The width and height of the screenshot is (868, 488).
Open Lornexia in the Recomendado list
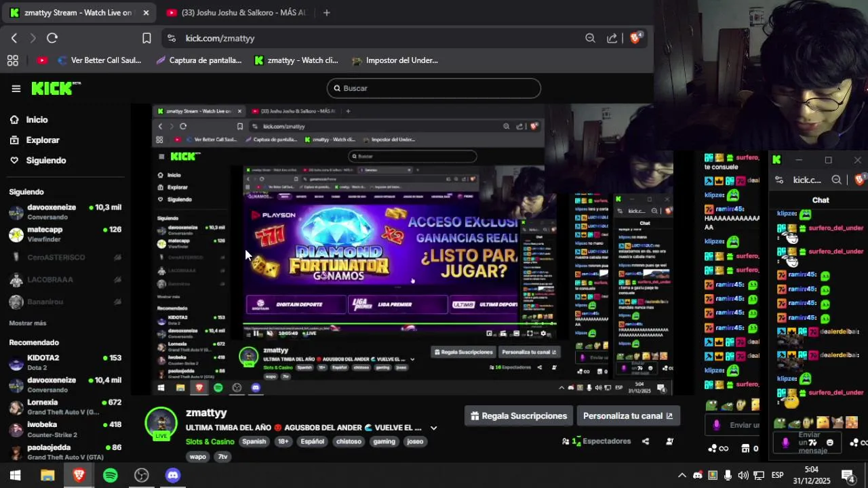pyautogui.click(x=65, y=407)
